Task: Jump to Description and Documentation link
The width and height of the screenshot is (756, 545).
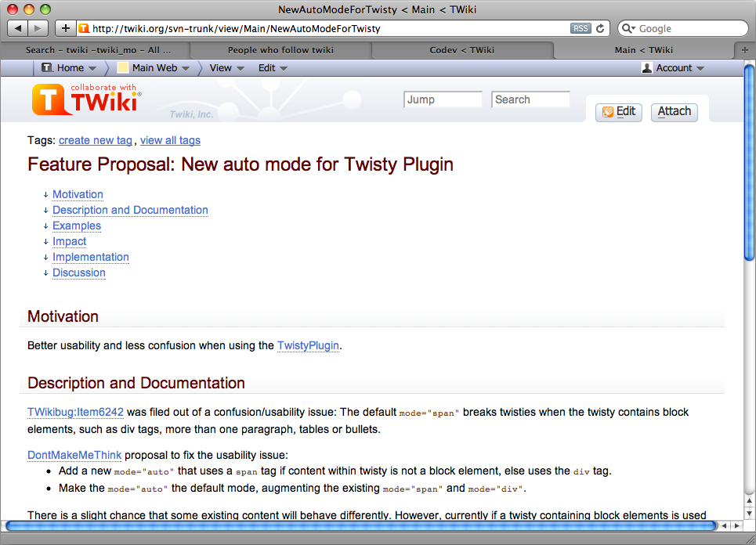Action: [130, 210]
